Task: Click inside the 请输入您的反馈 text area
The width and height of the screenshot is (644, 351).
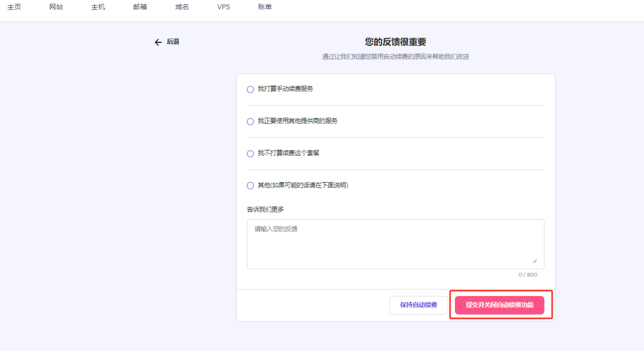Action: click(395, 244)
